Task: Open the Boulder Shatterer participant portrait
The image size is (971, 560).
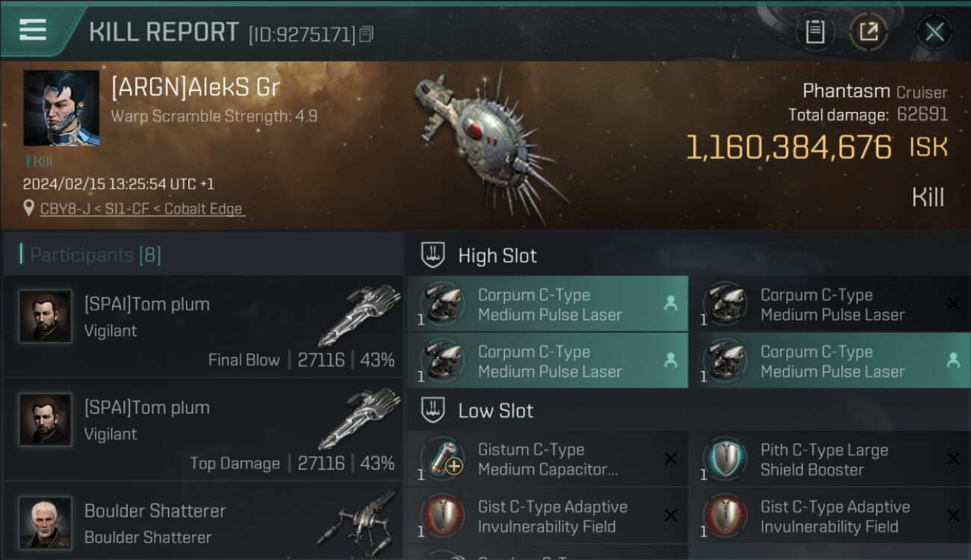Action: (x=46, y=522)
